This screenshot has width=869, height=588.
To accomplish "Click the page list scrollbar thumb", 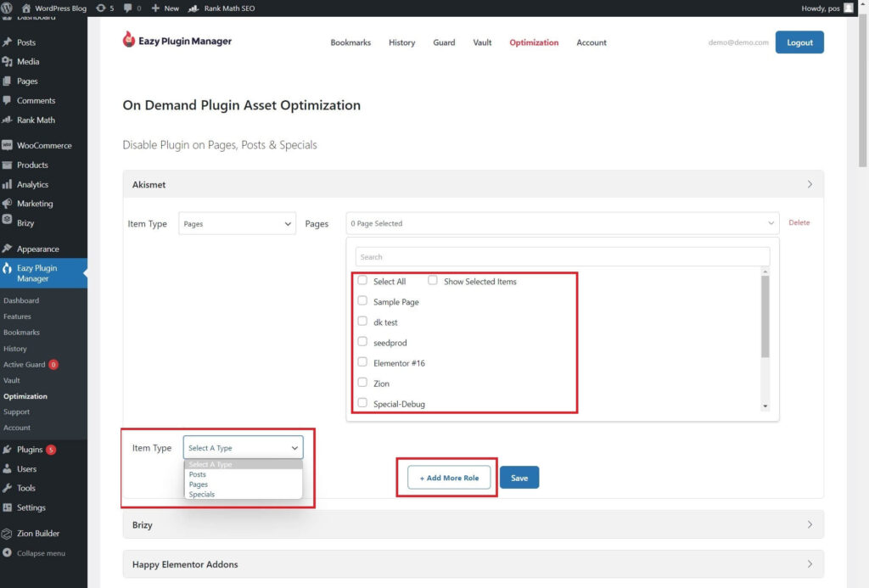I will (x=765, y=316).
